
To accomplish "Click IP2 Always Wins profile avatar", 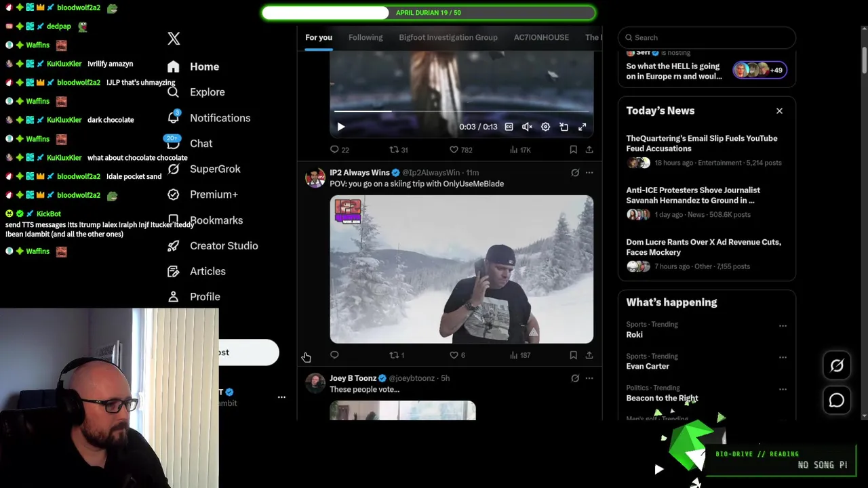I will point(315,178).
